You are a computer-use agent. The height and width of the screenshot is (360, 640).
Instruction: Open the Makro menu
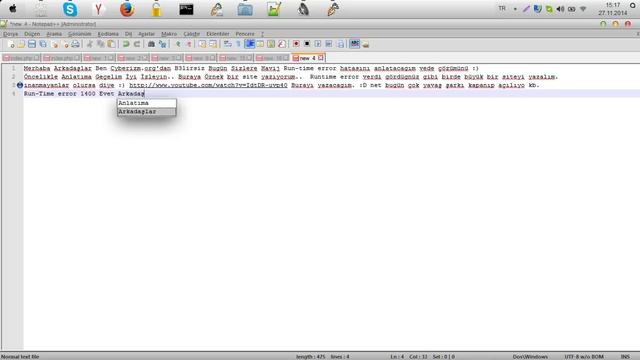click(169, 34)
